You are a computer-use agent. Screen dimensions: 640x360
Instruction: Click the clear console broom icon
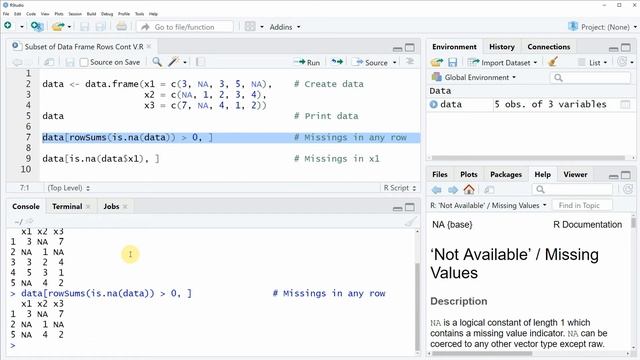tap(411, 222)
